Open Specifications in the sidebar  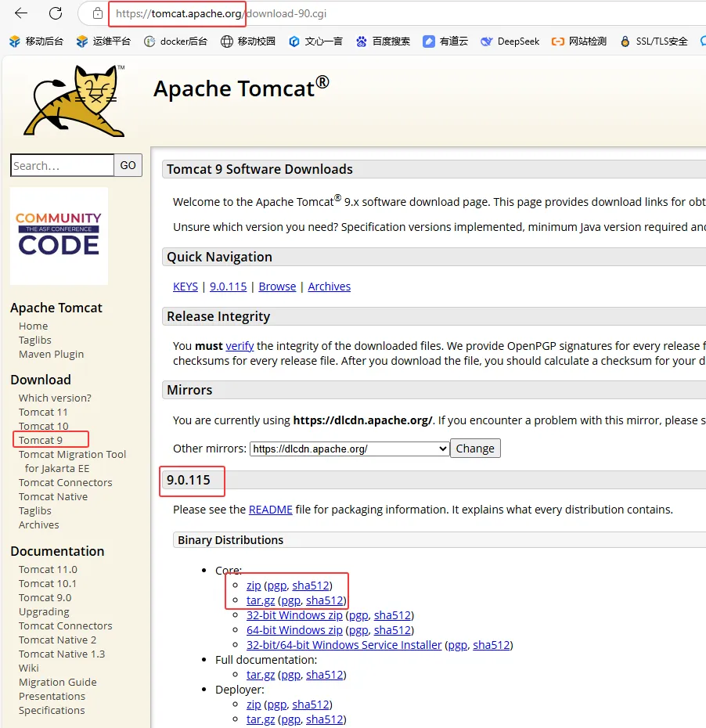(x=52, y=710)
